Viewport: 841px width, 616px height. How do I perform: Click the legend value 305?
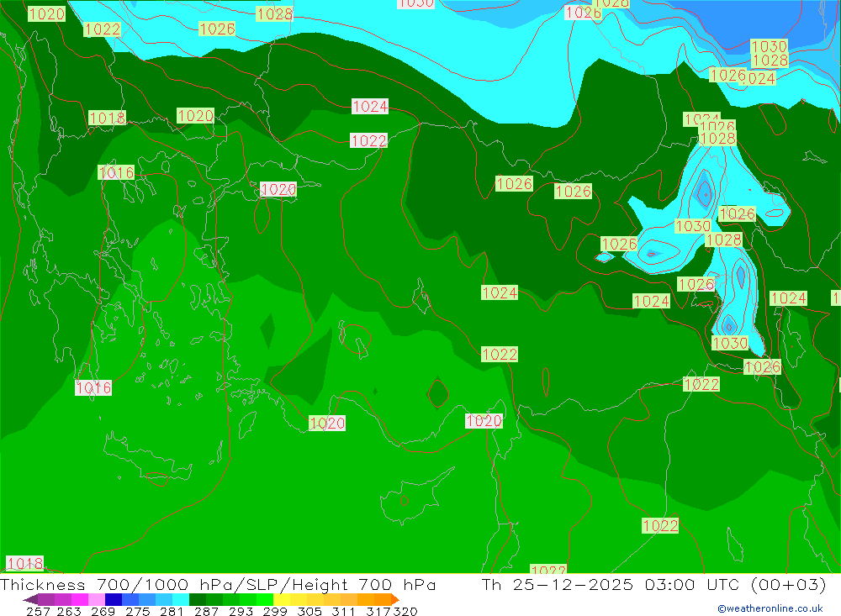309,612
